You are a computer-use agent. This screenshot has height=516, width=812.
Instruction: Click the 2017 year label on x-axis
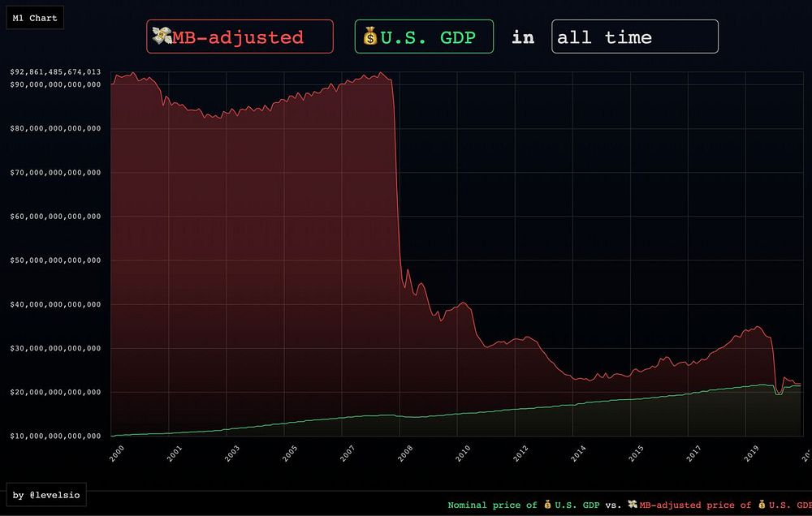tap(694, 454)
